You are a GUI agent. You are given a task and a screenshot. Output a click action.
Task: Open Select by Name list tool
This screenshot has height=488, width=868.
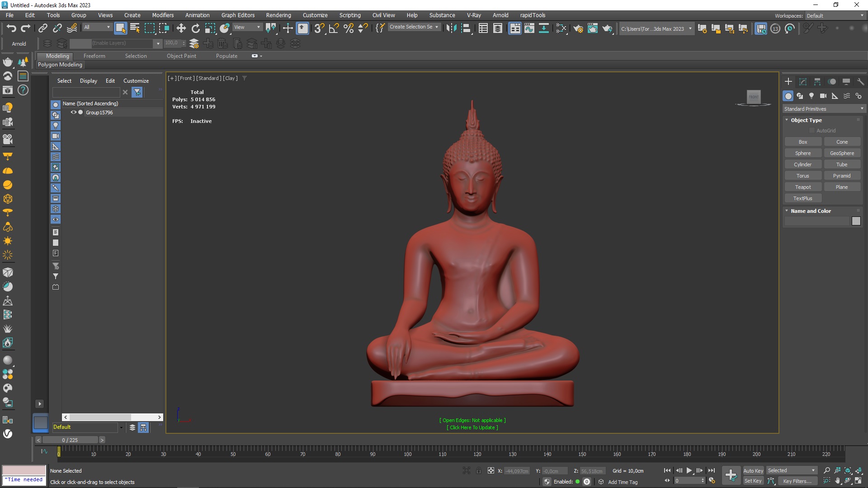pyautogui.click(x=135, y=28)
